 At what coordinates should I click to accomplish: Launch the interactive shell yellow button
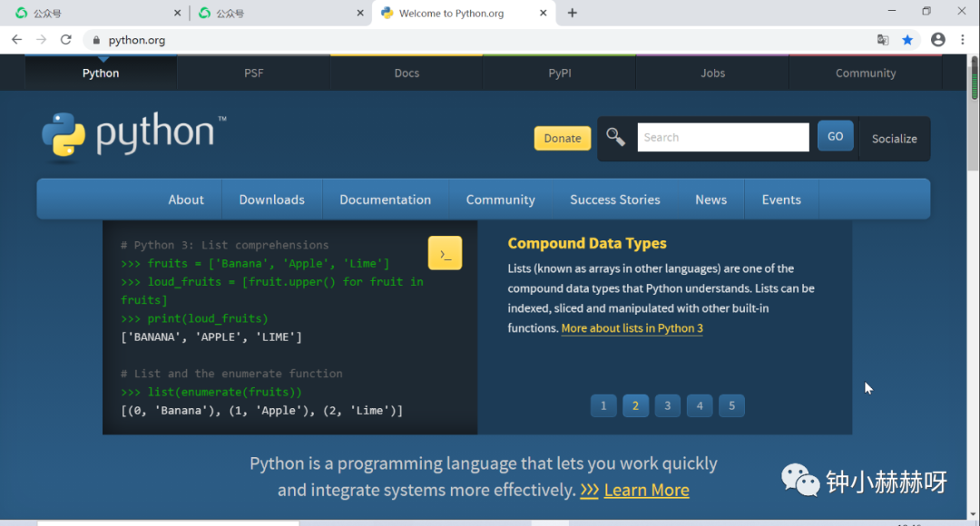point(445,253)
